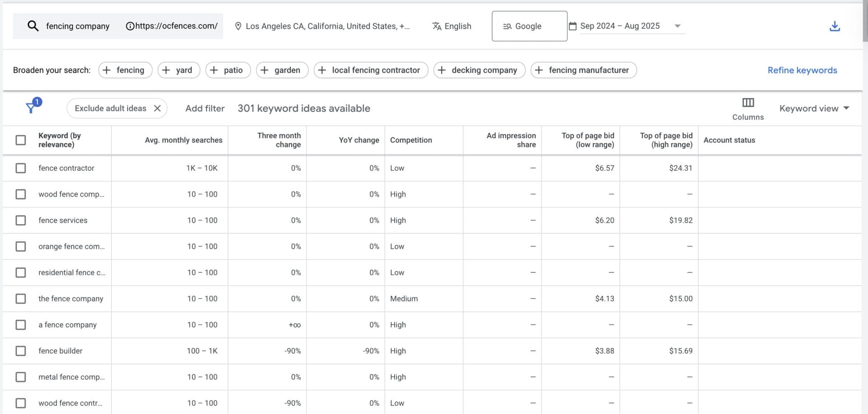Click the language translate icon

(x=437, y=26)
